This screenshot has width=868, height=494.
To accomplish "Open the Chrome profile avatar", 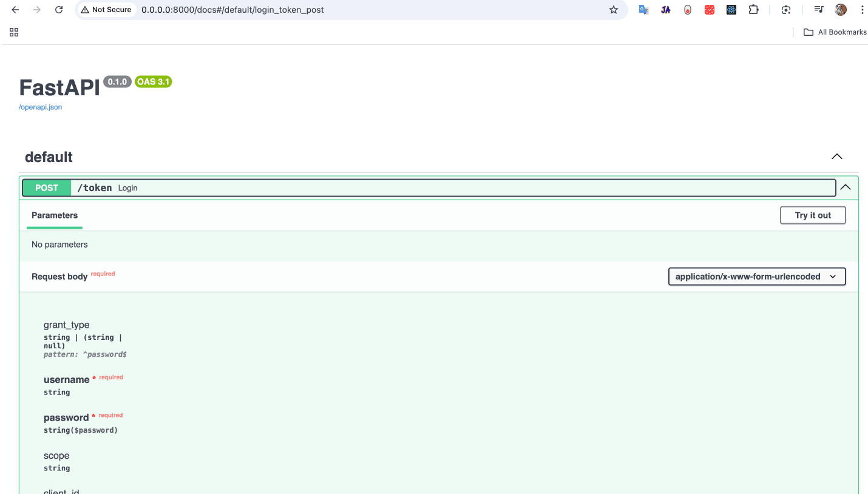I will click(841, 10).
